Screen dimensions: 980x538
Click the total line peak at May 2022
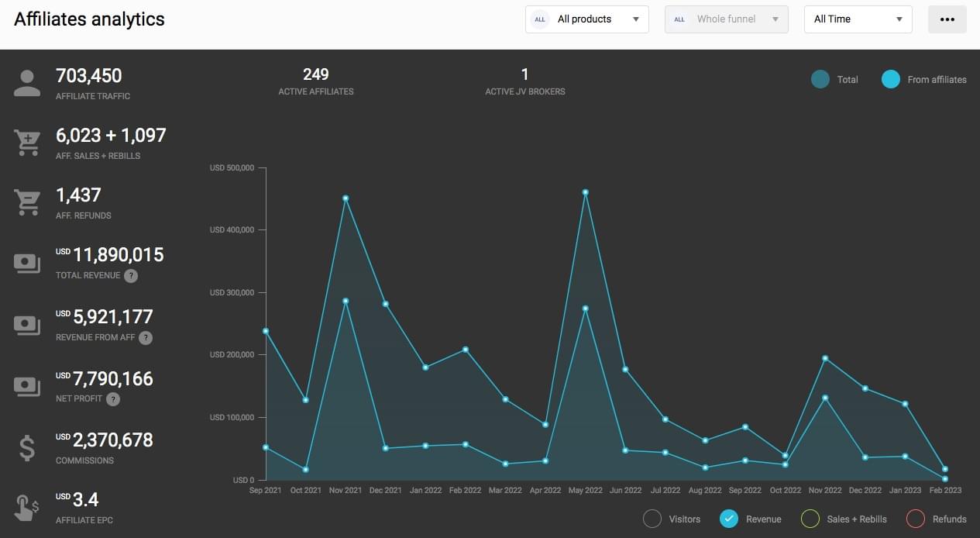585,191
